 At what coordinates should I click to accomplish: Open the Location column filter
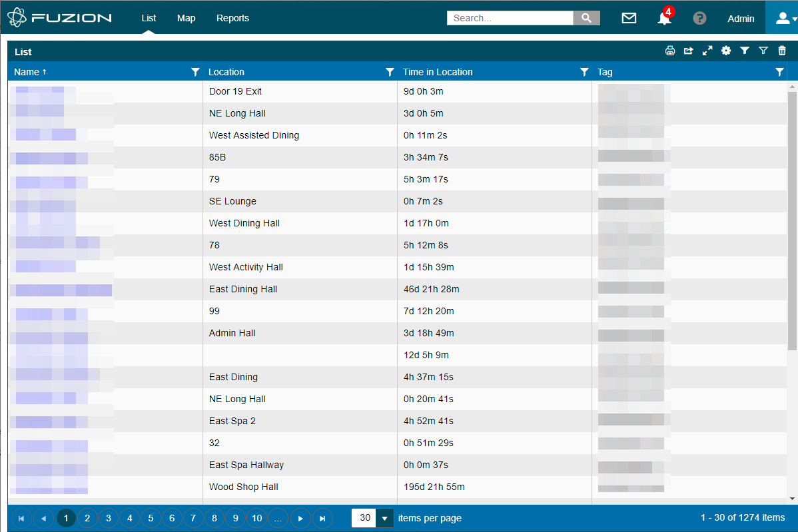(x=390, y=72)
